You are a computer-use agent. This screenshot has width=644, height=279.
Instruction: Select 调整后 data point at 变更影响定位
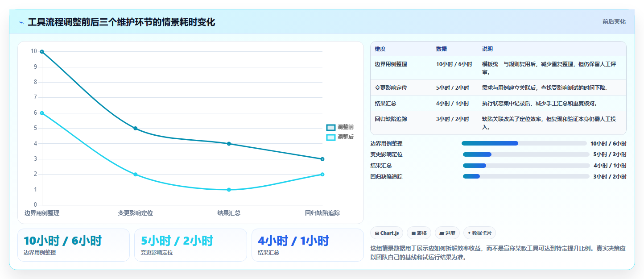(x=135, y=175)
